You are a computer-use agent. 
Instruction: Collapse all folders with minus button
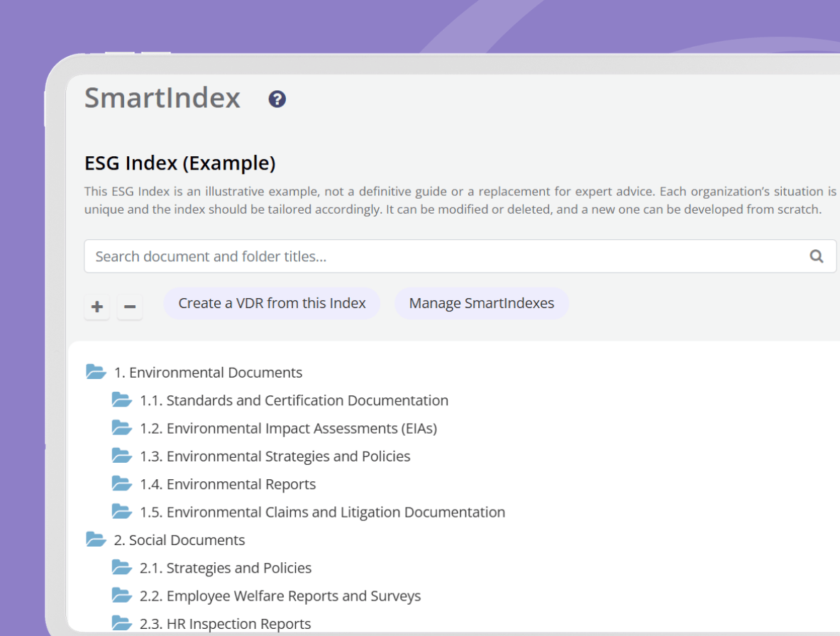[x=130, y=307]
